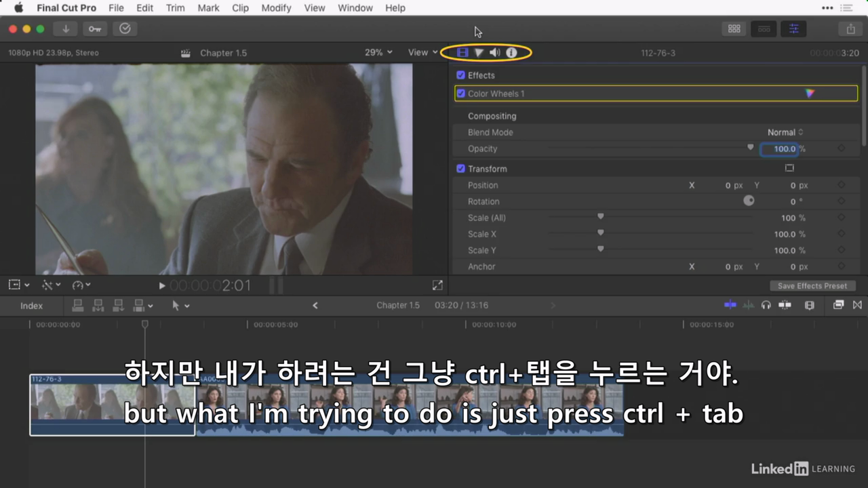
Task: Click the Rotation dial control
Action: [x=749, y=201]
